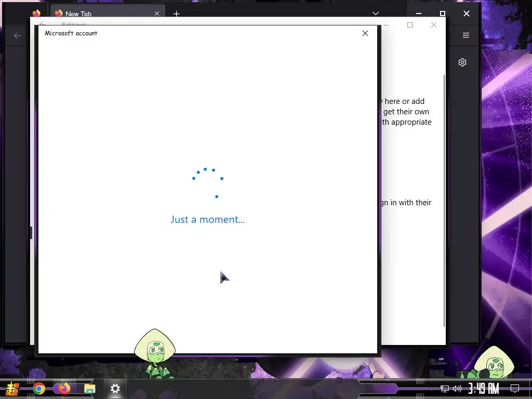Restore down the Firefox window
This screenshot has height=399, width=532.
[443, 14]
